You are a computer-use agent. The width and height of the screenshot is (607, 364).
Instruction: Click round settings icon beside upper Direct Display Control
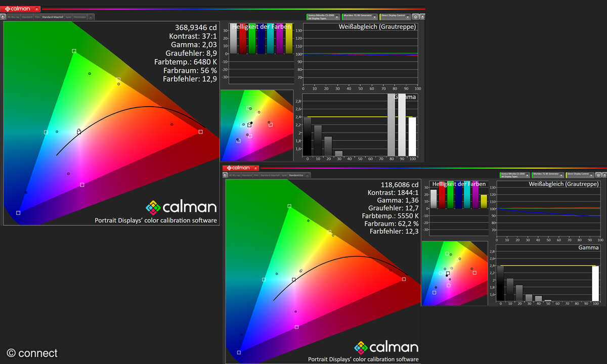pyautogui.click(x=416, y=17)
